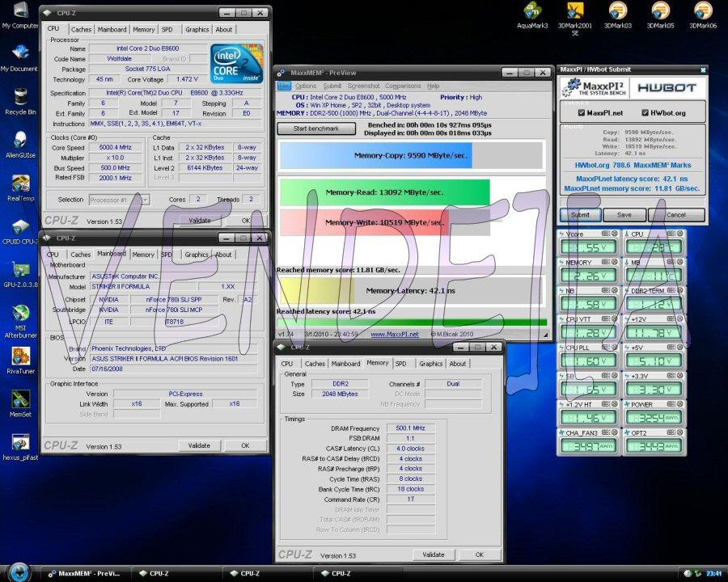The height and width of the screenshot is (582, 728).
Task: Open the Help menu in MaxxMEM
Action: coord(433,86)
